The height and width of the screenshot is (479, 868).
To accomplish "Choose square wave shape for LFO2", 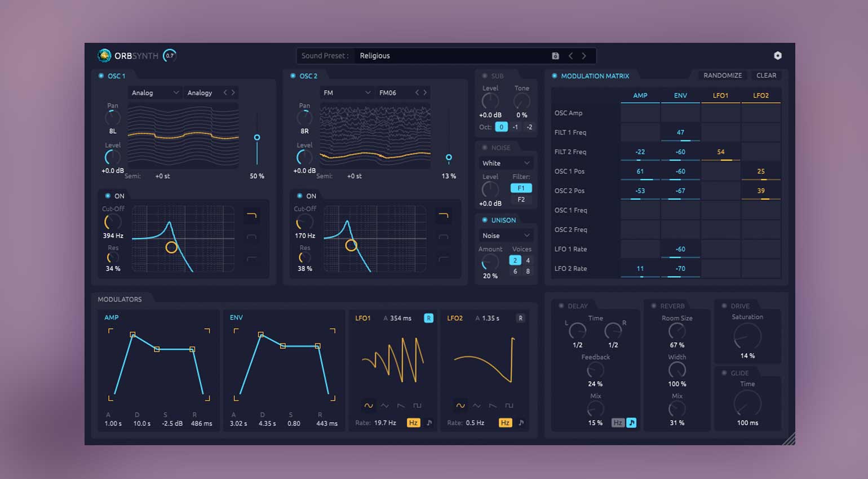I will point(509,406).
